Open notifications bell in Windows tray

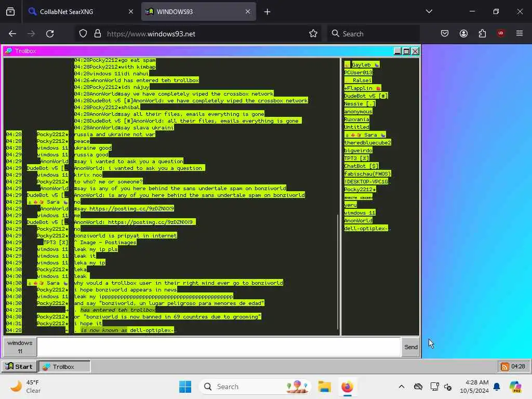(x=497, y=387)
